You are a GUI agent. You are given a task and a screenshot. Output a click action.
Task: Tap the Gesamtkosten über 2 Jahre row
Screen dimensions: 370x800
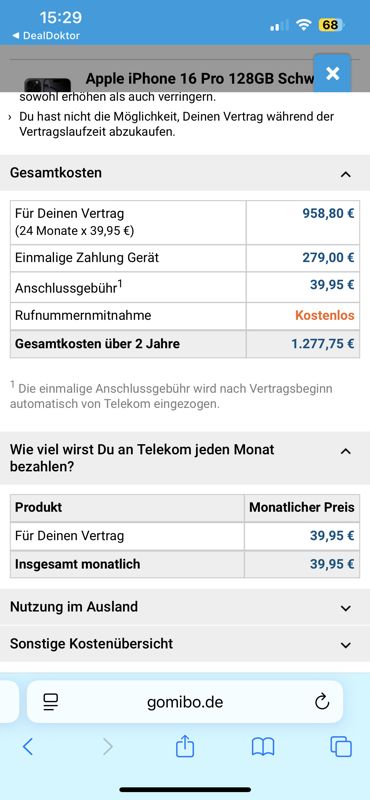184,344
